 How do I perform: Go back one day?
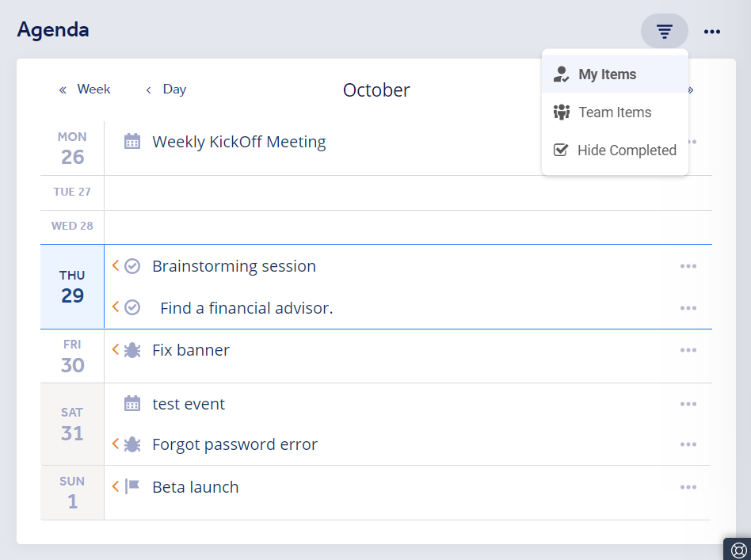coord(166,90)
